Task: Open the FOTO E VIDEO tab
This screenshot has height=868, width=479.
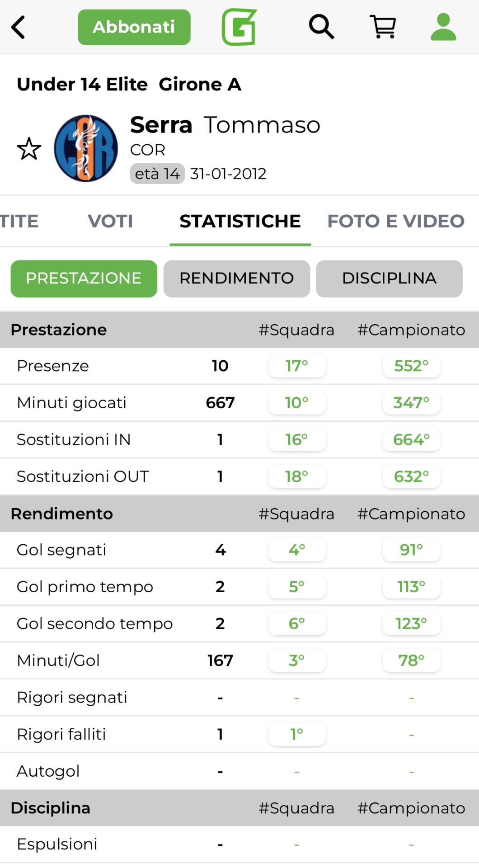Action: [x=396, y=221]
